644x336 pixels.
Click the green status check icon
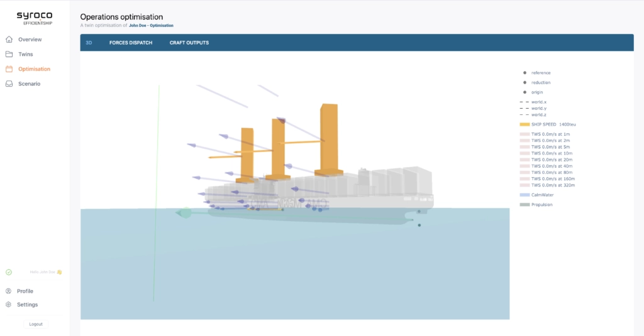(9, 272)
